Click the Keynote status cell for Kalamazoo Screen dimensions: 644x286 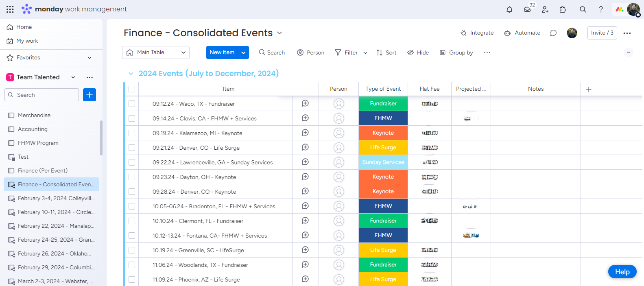click(383, 133)
